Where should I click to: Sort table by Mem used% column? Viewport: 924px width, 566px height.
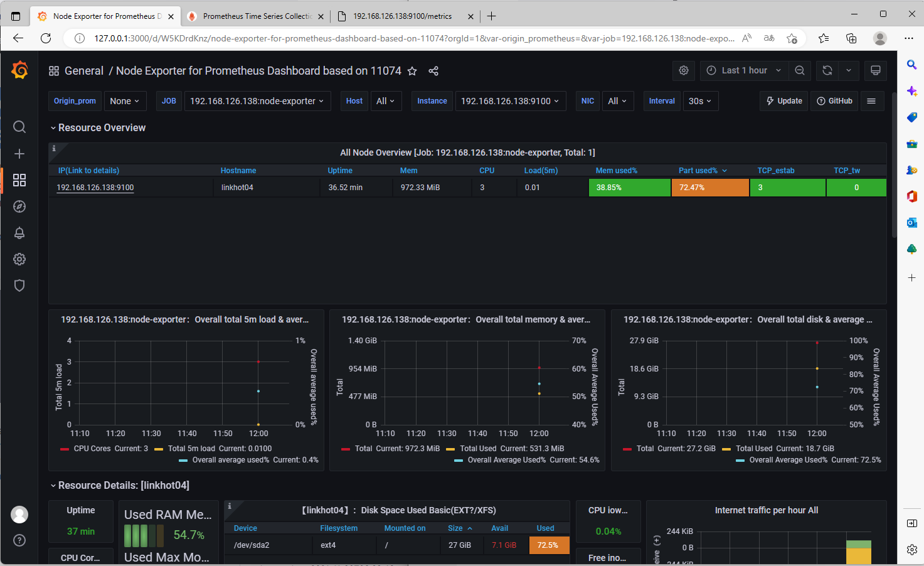tap(617, 171)
